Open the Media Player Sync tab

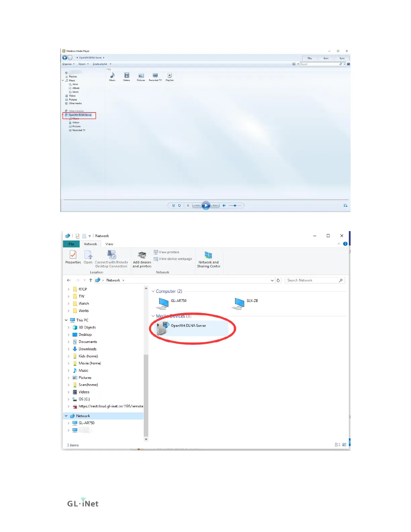pyautogui.click(x=342, y=58)
